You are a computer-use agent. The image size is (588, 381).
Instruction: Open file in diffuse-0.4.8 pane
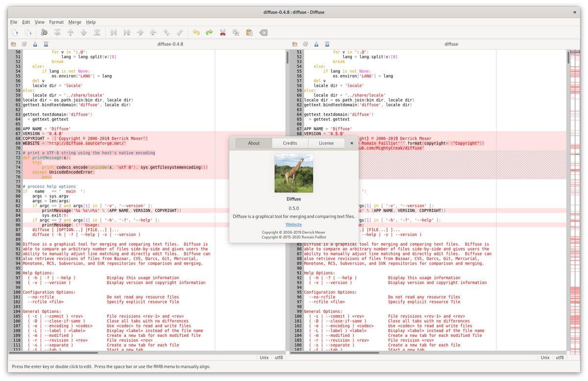tap(13, 44)
